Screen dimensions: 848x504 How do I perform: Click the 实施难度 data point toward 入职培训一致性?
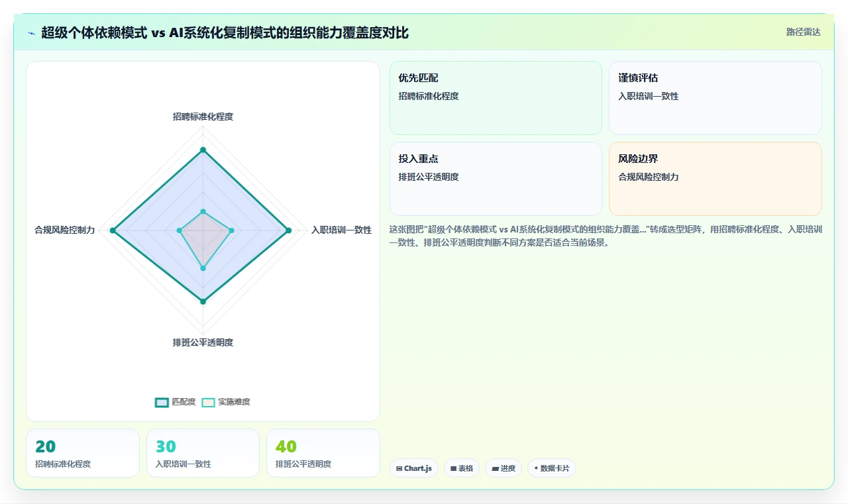click(x=231, y=230)
